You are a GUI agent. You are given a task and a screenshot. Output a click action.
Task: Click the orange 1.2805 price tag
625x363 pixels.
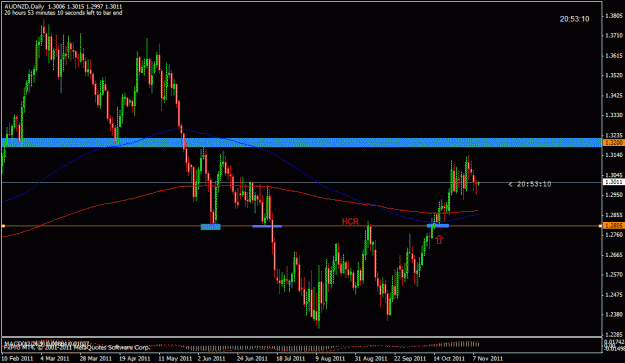click(613, 226)
